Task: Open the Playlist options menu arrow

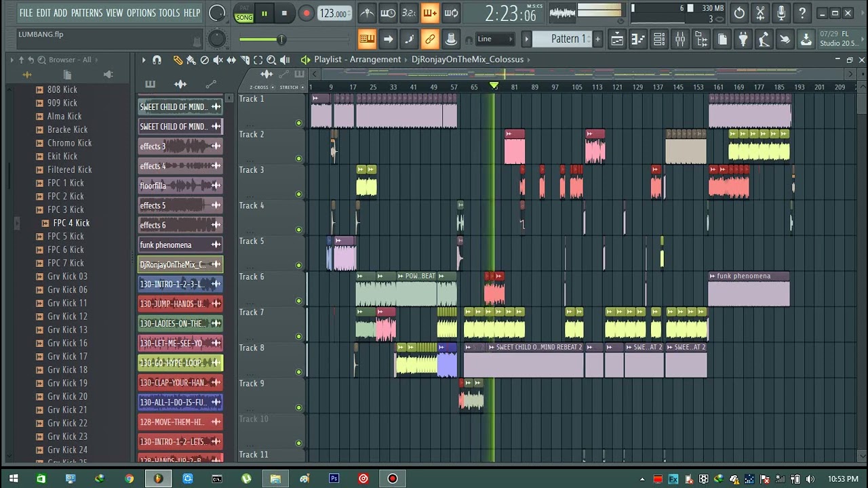Action: pyautogui.click(x=144, y=60)
